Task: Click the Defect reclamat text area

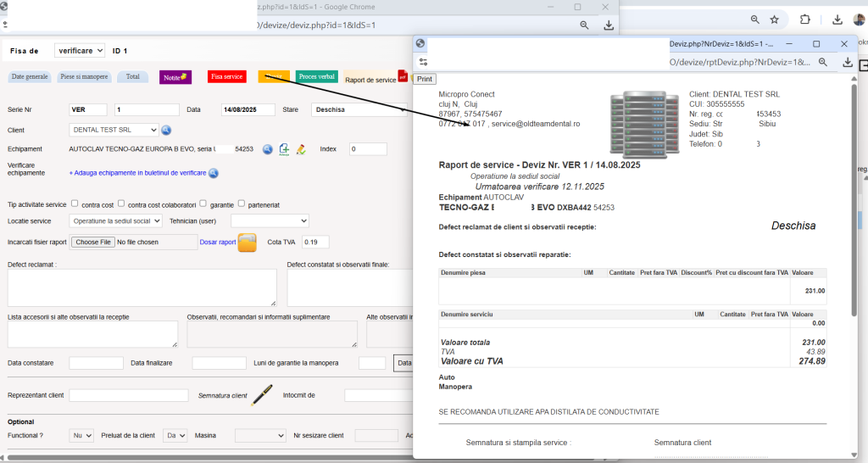Action: click(x=142, y=288)
